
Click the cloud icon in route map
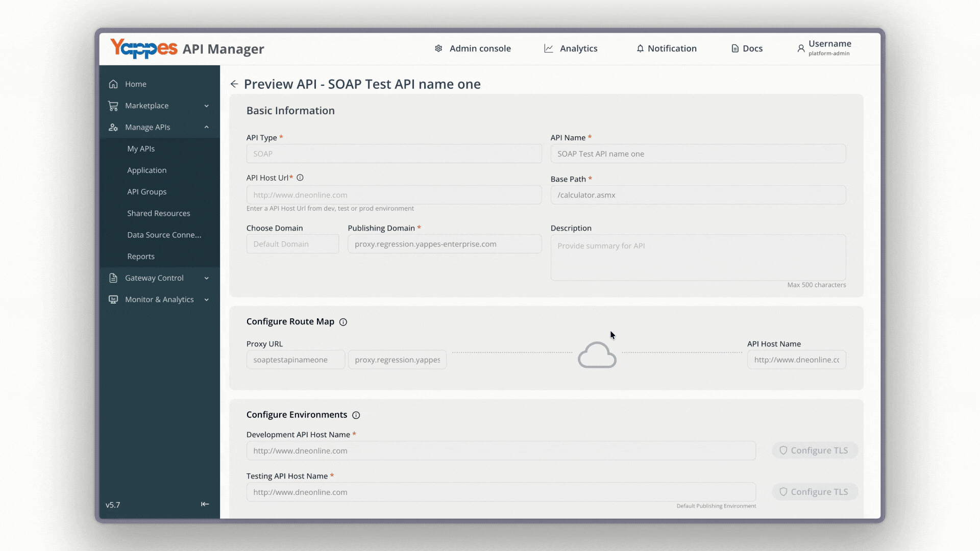coord(597,355)
